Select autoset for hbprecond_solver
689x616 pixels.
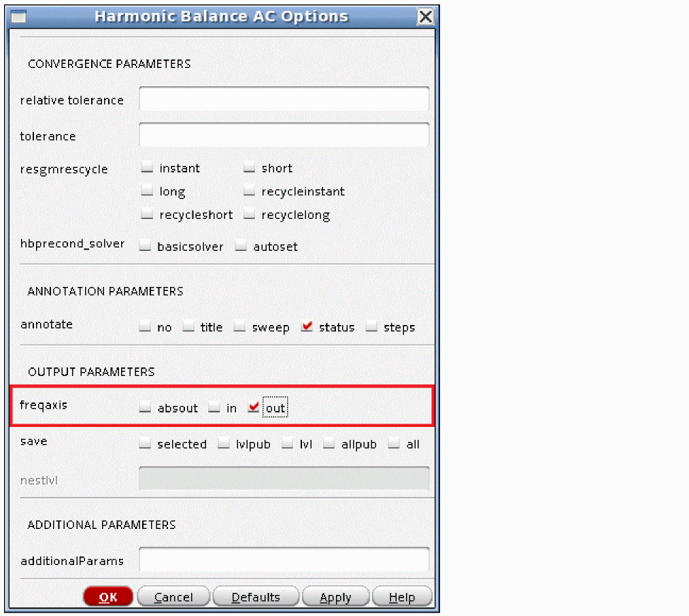pos(241,245)
